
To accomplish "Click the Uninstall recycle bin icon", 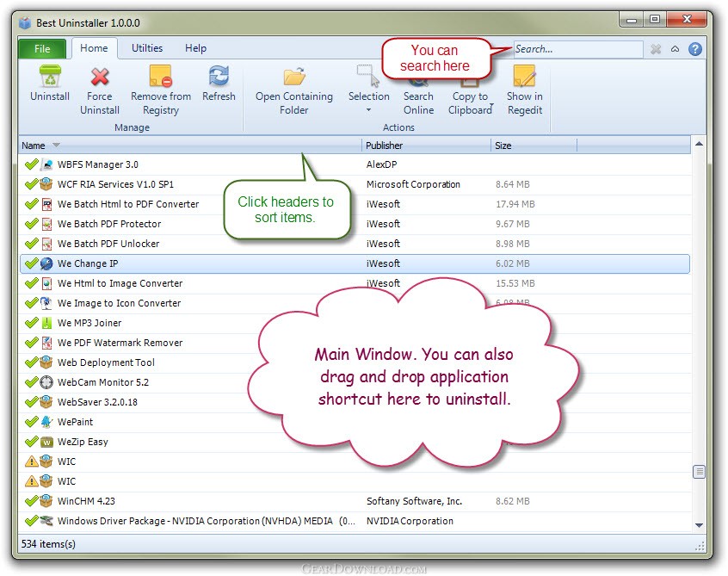I will tap(50, 76).
